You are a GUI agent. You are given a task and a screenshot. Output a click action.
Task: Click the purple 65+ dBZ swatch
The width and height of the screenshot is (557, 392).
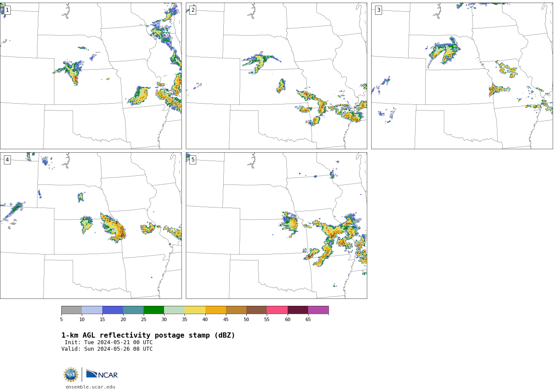click(x=318, y=310)
